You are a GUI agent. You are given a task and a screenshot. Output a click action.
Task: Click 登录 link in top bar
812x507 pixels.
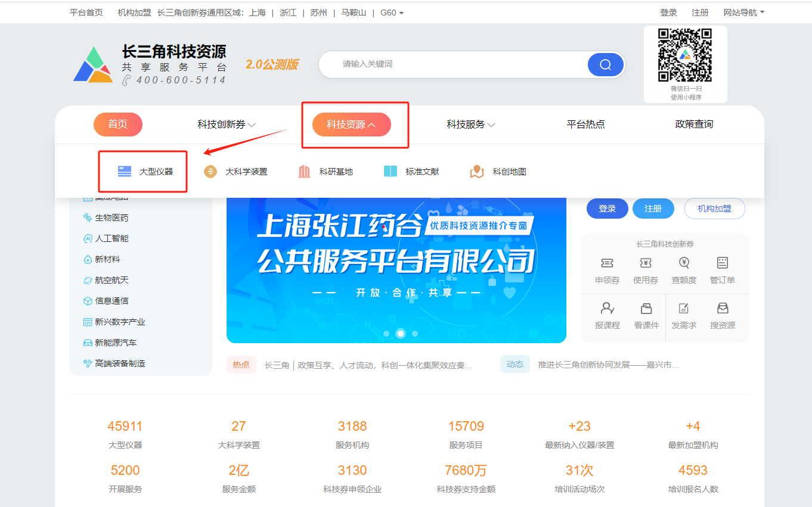[x=668, y=13]
